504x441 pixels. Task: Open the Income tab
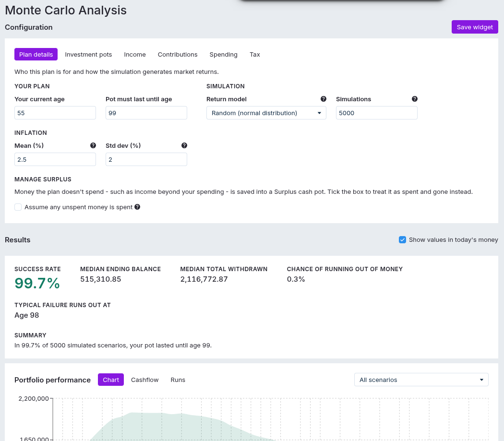coord(135,54)
